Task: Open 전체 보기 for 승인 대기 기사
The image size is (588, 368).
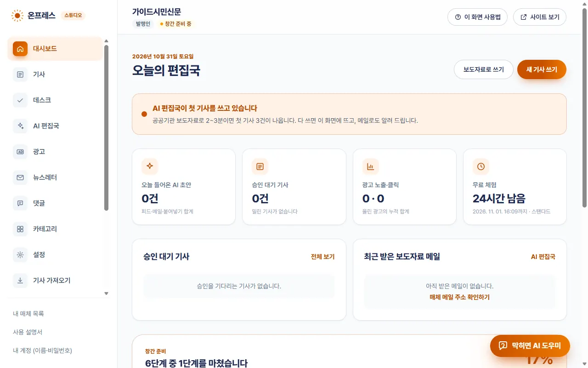Action: coord(323,257)
